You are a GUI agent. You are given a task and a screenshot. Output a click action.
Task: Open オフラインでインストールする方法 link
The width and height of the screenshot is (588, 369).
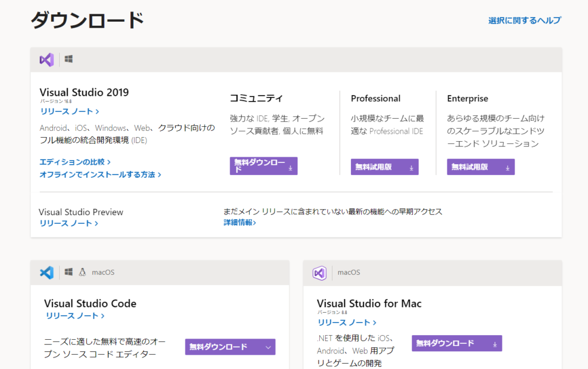(100, 174)
